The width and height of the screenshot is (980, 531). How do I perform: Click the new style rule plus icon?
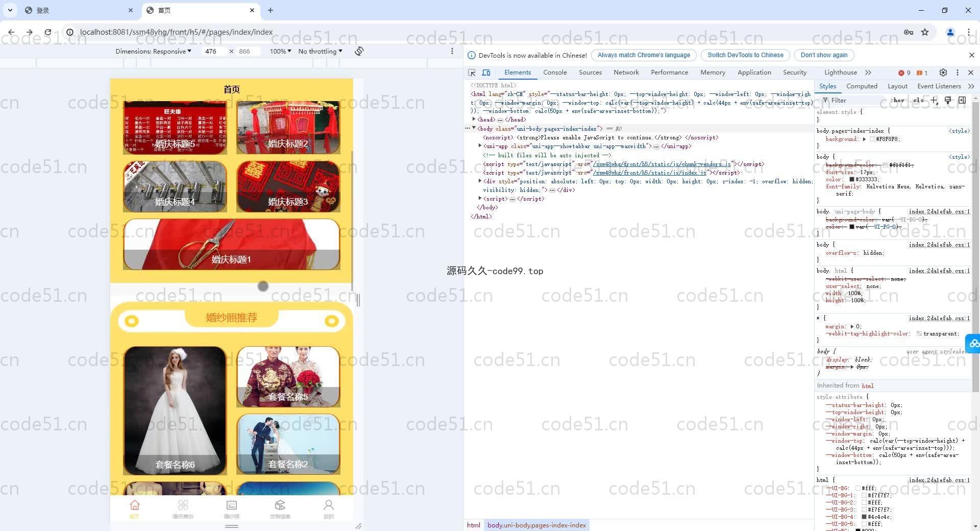[x=934, y=100]
